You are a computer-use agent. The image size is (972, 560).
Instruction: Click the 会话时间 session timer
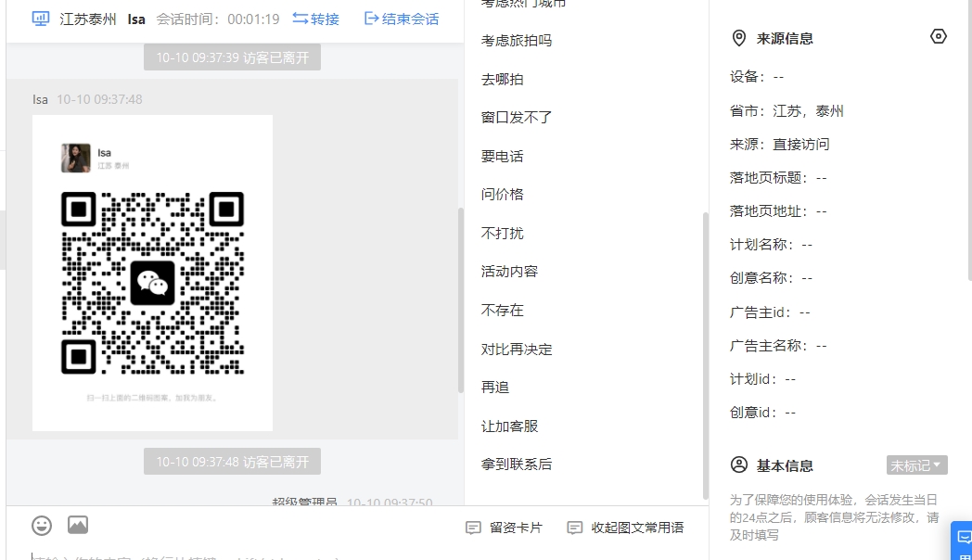click(218, 19)
